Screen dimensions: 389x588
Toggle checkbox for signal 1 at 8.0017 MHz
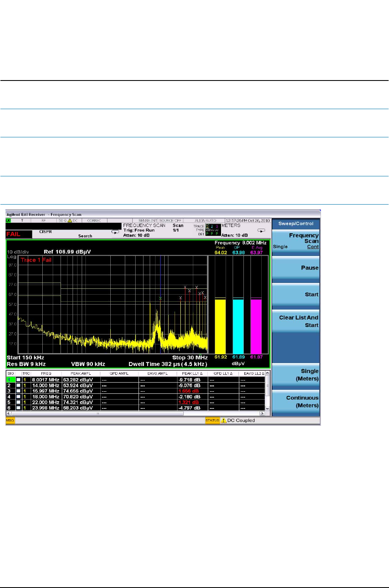pyautogui.click(x=19, y=380)
